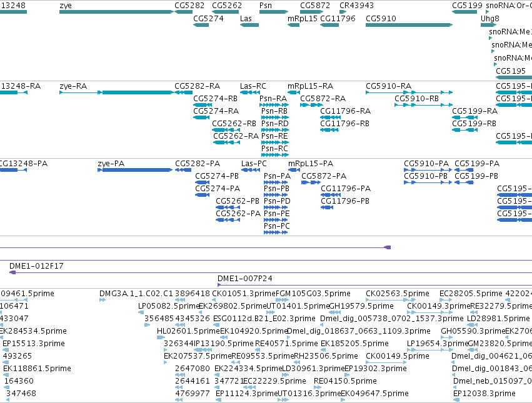Click the CR43943 gene label

tap(356, 6)
